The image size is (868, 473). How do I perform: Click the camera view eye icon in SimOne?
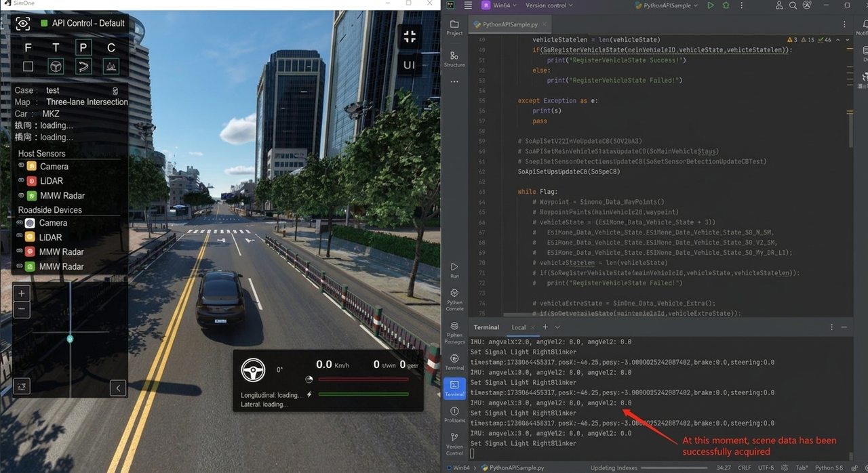pyautogui.click(x=23, y=24)
